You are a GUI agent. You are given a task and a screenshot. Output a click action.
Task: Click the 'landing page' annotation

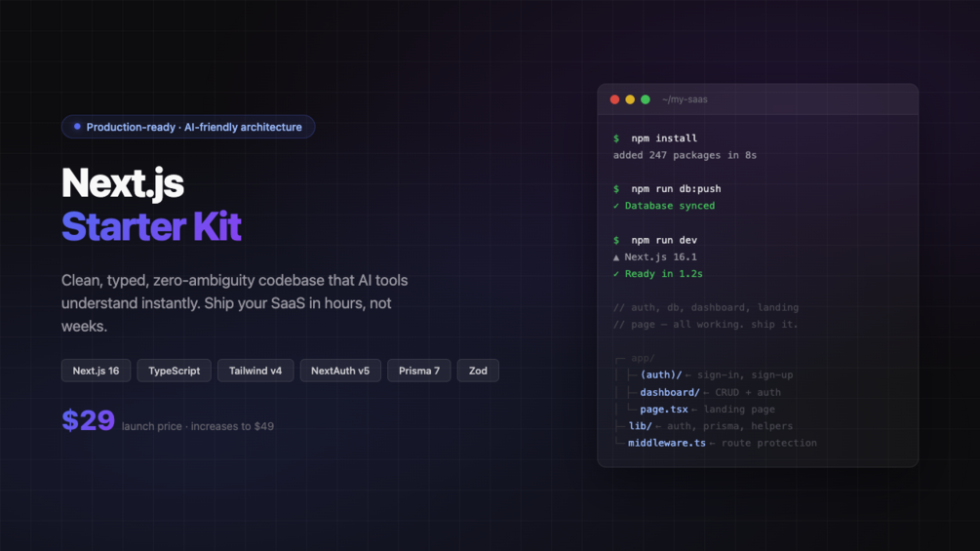click(739, 410)
